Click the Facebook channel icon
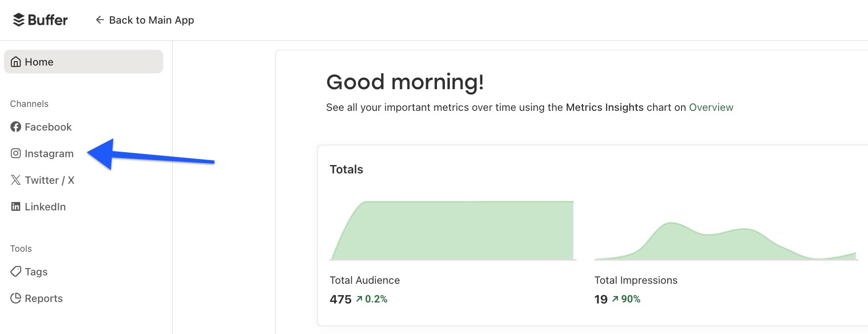 (x=16, y=127)
